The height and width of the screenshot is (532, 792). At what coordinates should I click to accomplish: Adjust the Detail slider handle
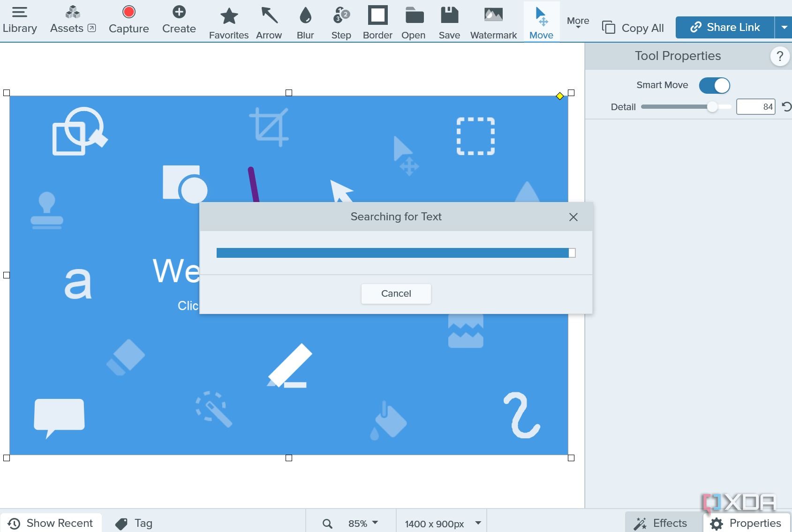713,107
